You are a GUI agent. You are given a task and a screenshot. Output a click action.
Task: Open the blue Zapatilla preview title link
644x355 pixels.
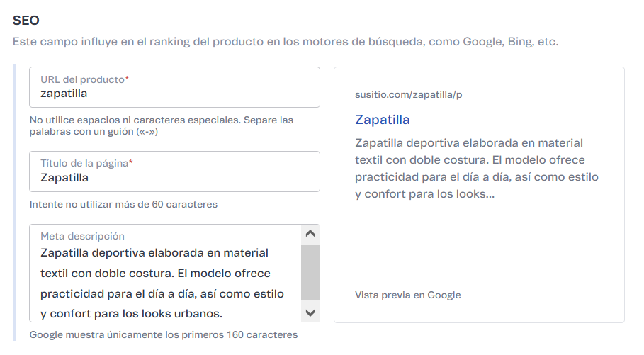(x=382, y=119)
